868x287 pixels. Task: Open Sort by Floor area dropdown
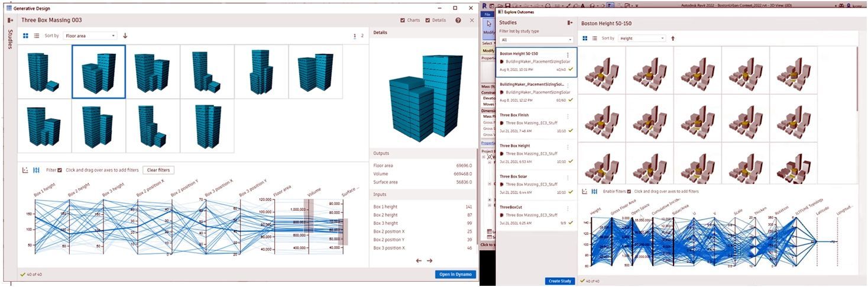coord(90,36)
